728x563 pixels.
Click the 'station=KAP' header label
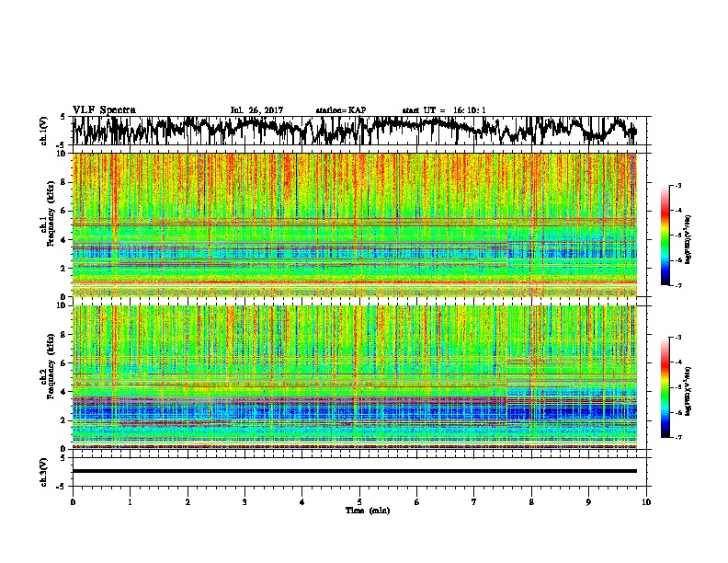[341, 110]
